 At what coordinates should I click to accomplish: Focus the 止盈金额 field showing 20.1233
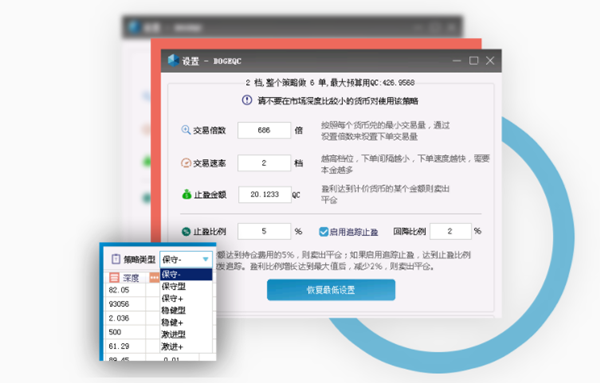tap(265, 194)
